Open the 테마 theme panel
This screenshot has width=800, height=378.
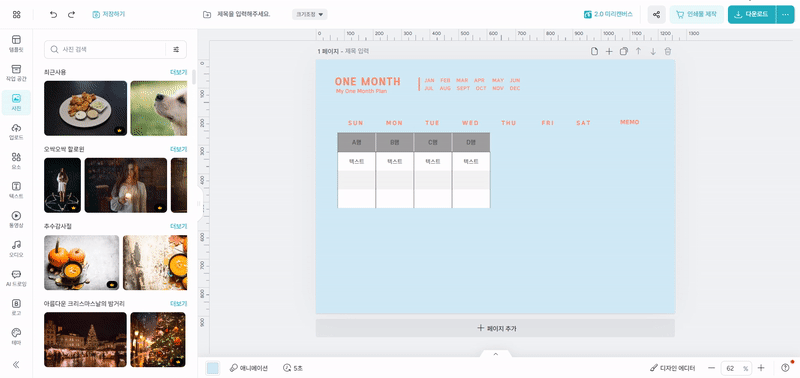tap(16, 337)
